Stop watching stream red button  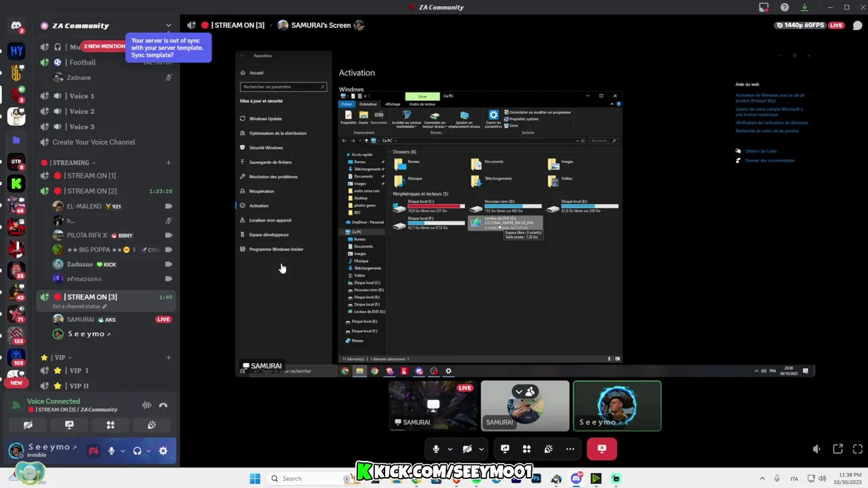601,449
